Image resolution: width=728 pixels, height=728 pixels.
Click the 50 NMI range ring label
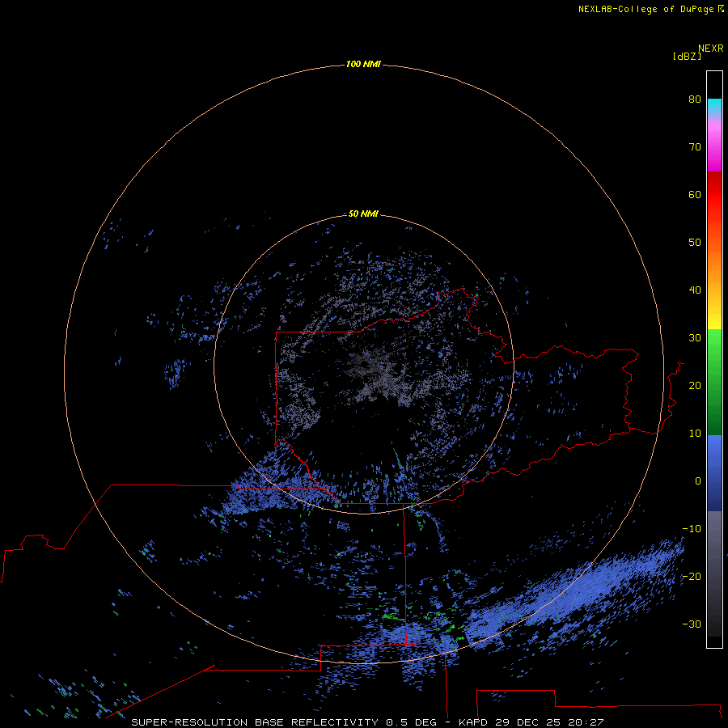(x=363, y=214)
